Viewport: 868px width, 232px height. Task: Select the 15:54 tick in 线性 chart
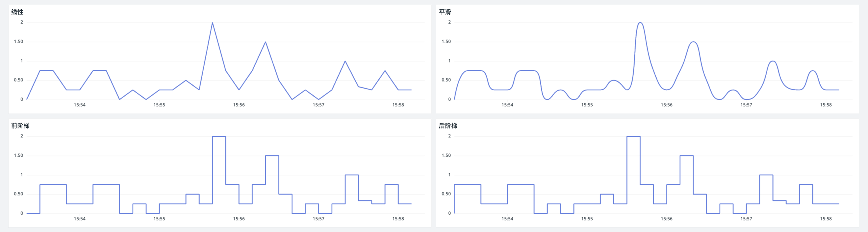(x=80, y=105)
